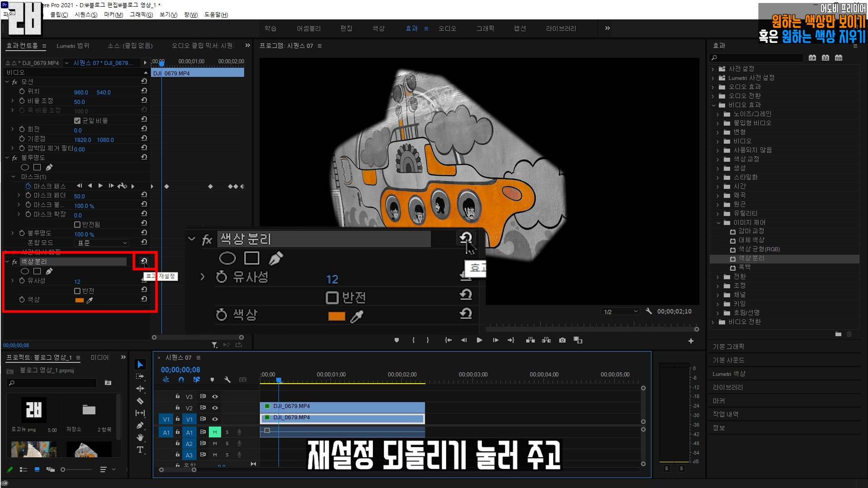The height and width of the screenshot is (488, 868).
Task: Open the playback resolution 1/2 dropdown
Action: (x=620, y=312)
